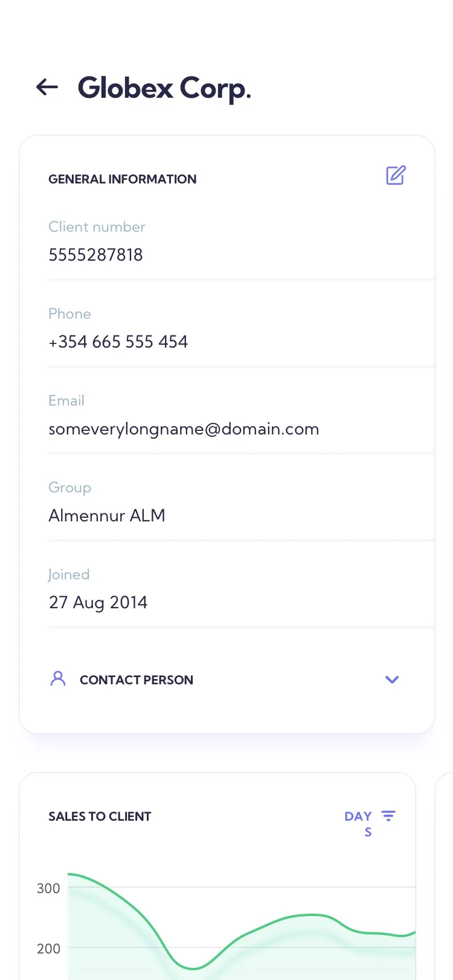453x980 pixels.
Task: Expand the CONTACT PERSON section label
Action: [137, 680]
